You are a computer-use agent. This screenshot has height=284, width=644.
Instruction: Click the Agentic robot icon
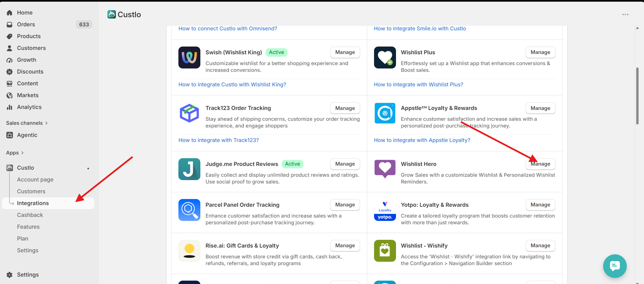click(9, 135)
